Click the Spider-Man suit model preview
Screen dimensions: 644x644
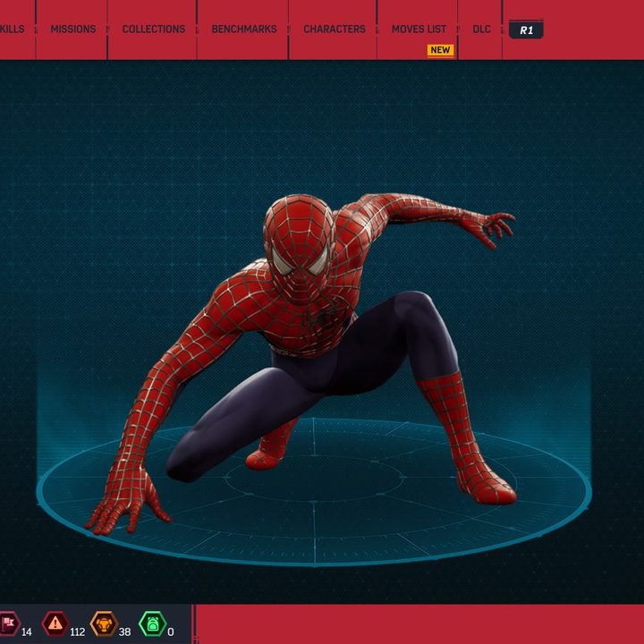(x=301, y=364)
